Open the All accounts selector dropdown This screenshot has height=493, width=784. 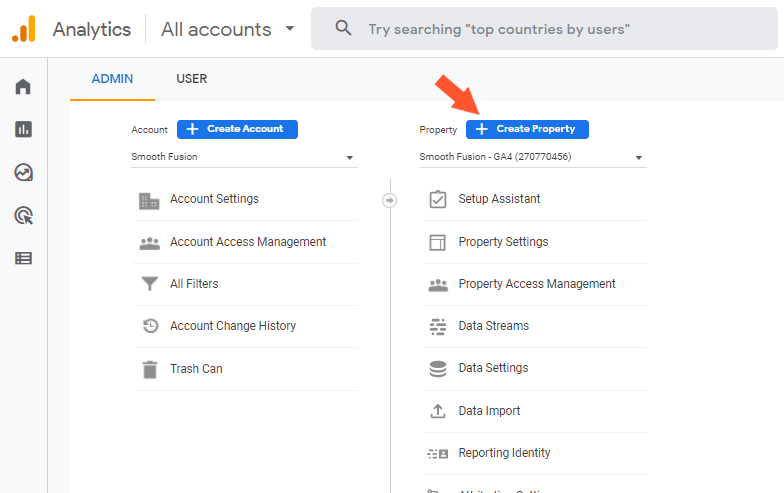pyautogui.click(x=228, y=29)
